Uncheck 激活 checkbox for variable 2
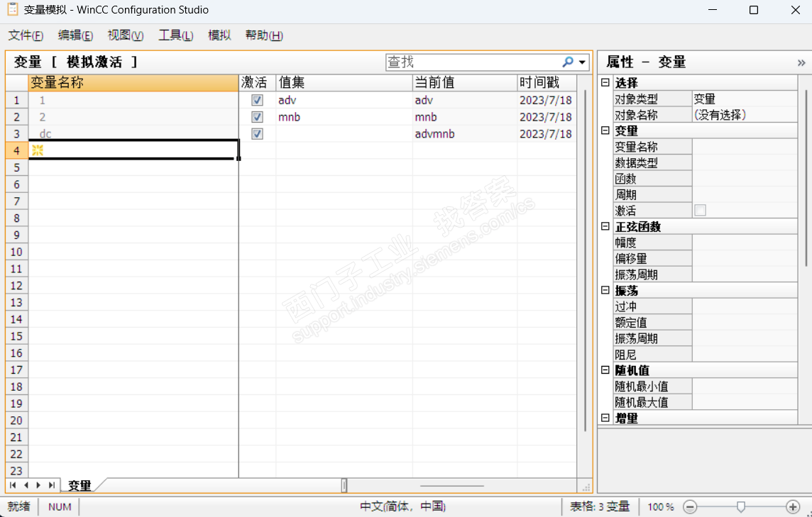Screen dimensions: 812x517 tap(258, 117)
